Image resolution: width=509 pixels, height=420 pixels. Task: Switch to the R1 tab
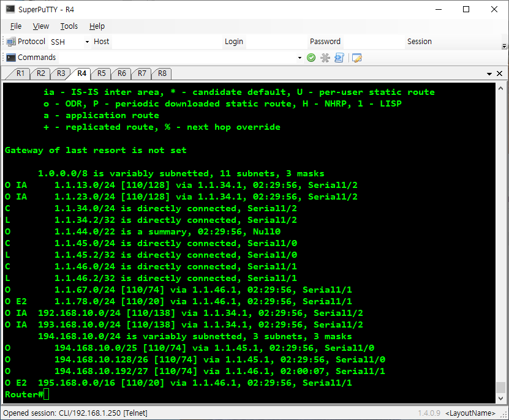pos(20,73)
